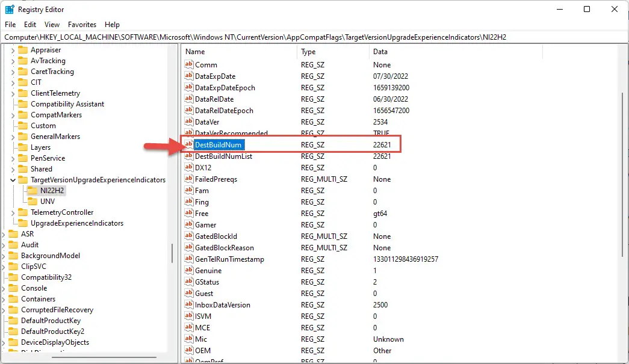Select the Comm value's string icon
The width and height of the screenshot is (629, 364).
tap(189, 64)
